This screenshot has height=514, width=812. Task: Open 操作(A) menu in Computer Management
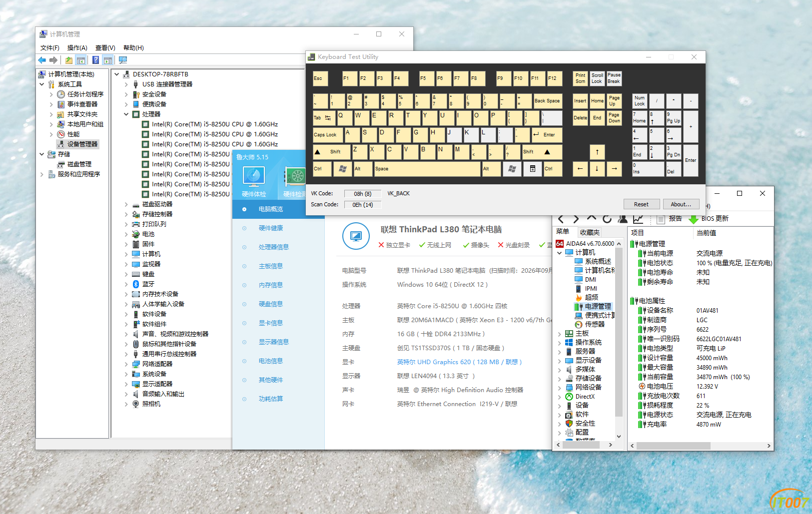[x=77, y=48]
